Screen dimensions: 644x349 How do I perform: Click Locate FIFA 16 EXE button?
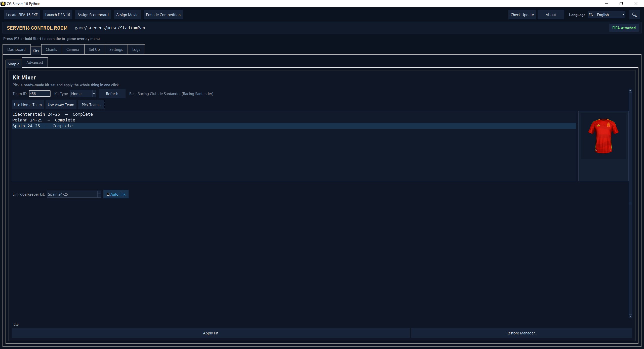tap(22, 15)
